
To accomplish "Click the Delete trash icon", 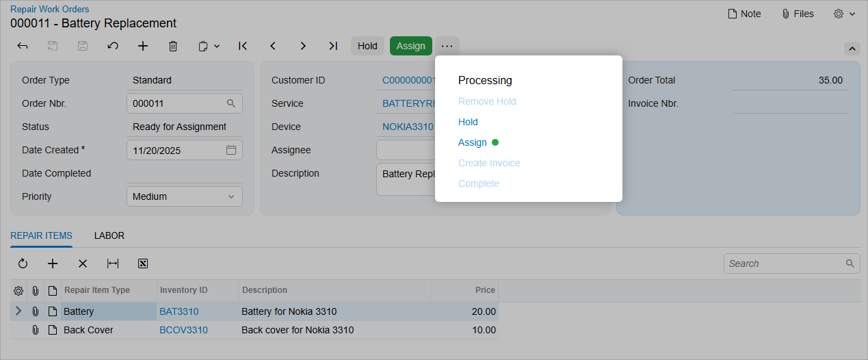I will [x=173, y=46].
